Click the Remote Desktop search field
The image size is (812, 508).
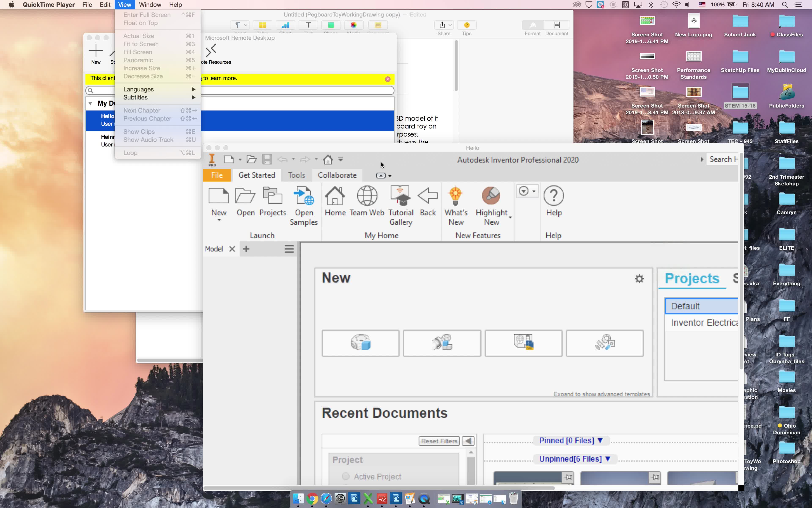240,90
